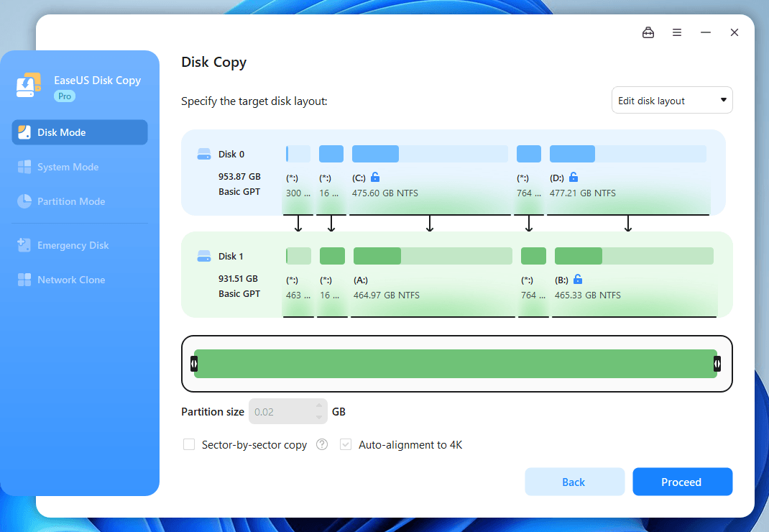
Task: Select Disk 0 C: partition bar
Action: tap(430, 154)
